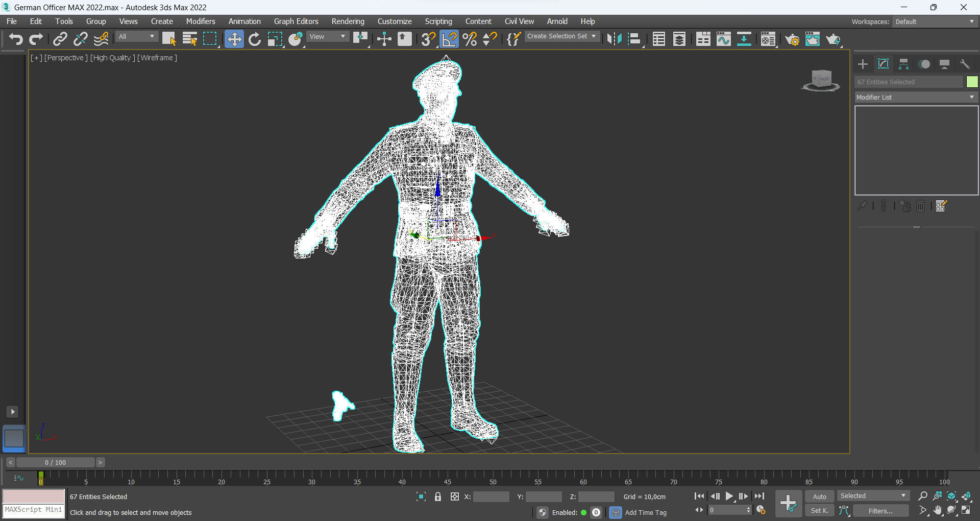Open the Layer Explorer from the toolbar

click(679, 39)
